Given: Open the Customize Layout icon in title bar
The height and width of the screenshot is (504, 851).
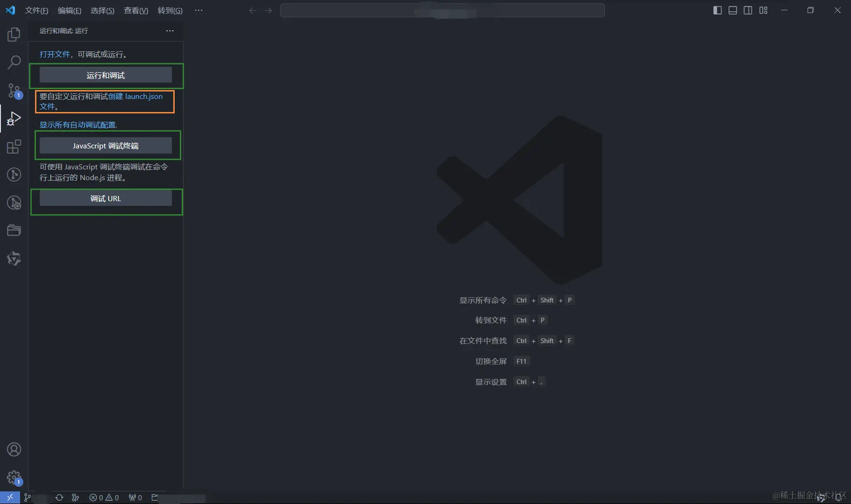Looking at the screenshot, I should pos(763,10).
